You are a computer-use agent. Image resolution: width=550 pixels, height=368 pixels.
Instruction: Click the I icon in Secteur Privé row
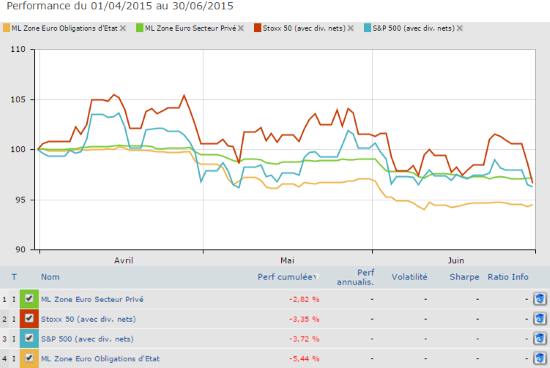pos(14,299)
